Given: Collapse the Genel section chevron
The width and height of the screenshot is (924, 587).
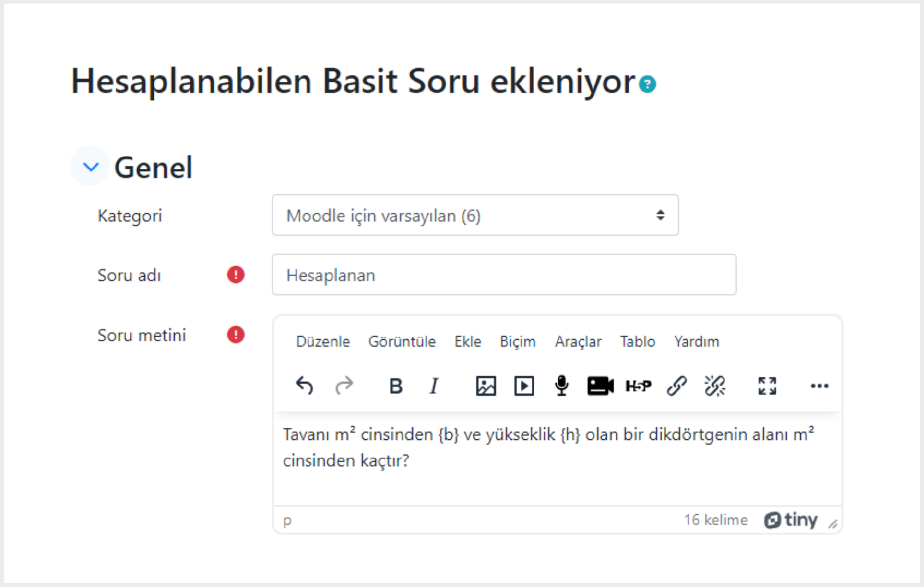Looking at the screenshot, I should click(90, 166).
